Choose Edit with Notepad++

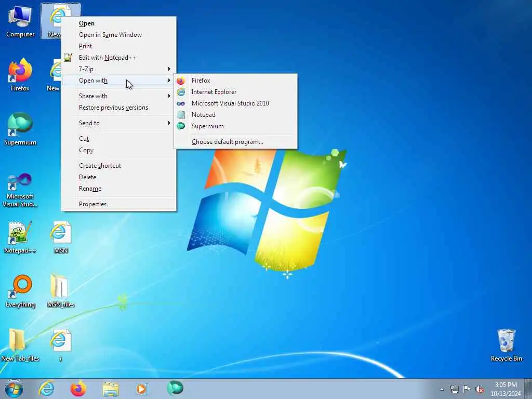[119, 58]
